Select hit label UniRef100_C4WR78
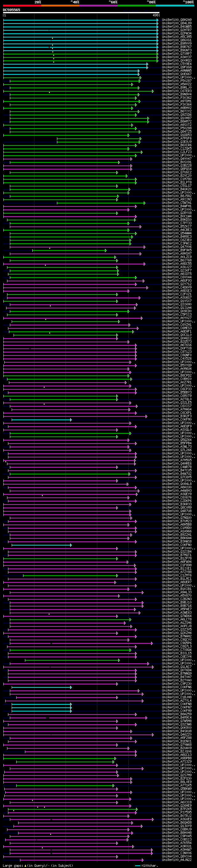 click(x=177, y=467)
